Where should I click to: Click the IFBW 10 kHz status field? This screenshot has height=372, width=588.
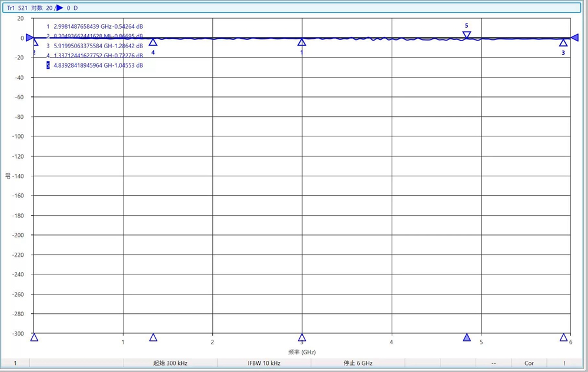pos(264,363)
